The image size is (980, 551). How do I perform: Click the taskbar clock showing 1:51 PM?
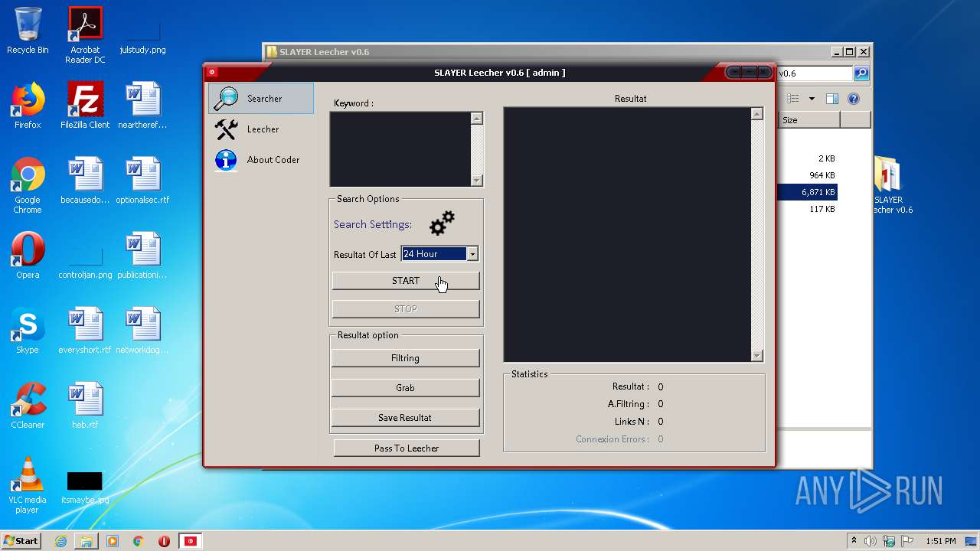[x=940, y=541]
